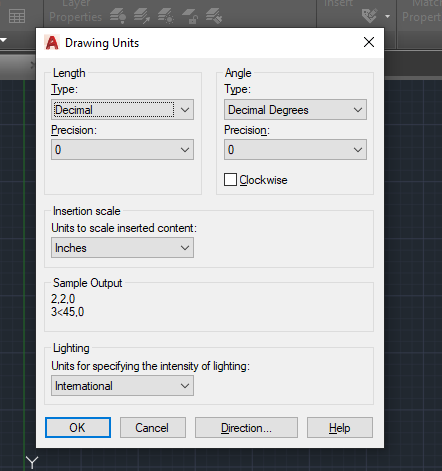Click the Layer Match brush icon
This screenshot has height=471, width=442.
pyautogui.click(x=214, y=16)
